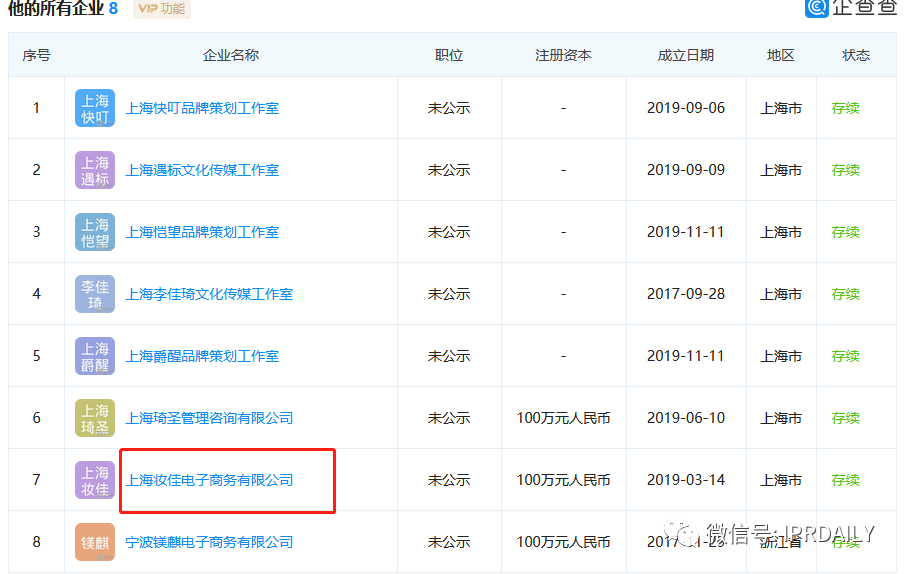
Task: Click the company count 8 beside the heading
Action: [114, 8]
